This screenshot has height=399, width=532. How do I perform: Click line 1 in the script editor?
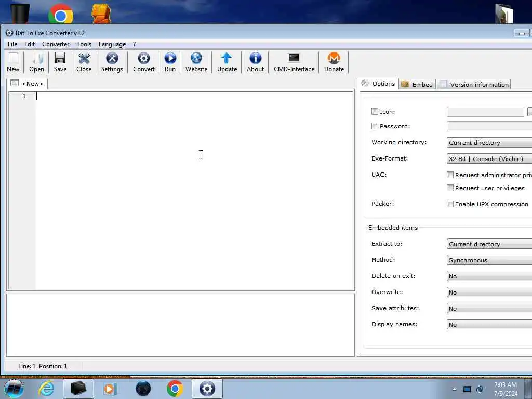[x=195, y=96]
